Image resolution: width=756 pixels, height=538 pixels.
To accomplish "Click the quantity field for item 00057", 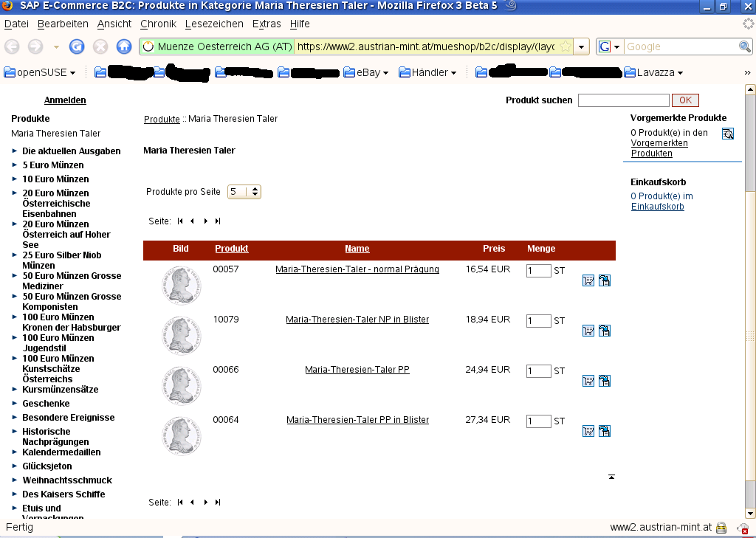I will pyautogui.click(x=538, y=270).
